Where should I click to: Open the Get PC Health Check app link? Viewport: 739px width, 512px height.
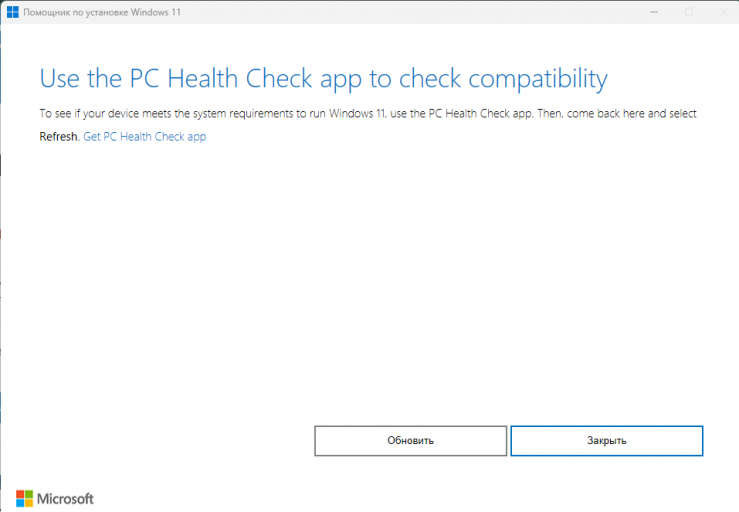coord(145,137)
